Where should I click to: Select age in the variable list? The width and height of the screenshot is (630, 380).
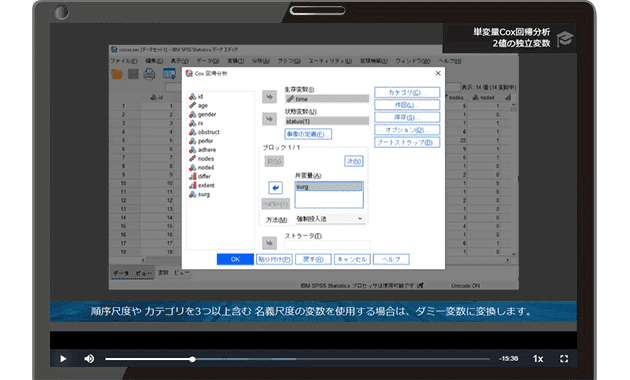(203, 105)
